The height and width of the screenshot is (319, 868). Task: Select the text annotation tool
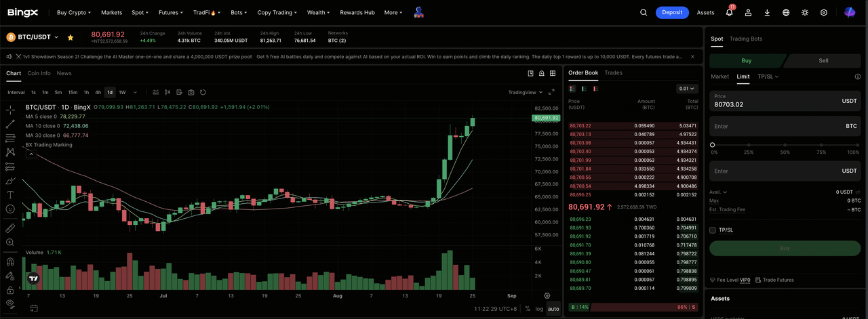(10, 195)
